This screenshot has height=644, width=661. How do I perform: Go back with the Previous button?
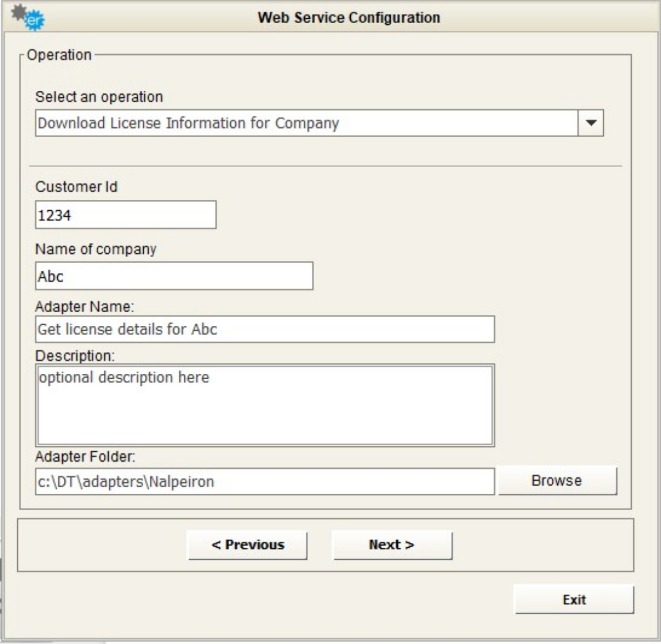[x=248, y=545]
